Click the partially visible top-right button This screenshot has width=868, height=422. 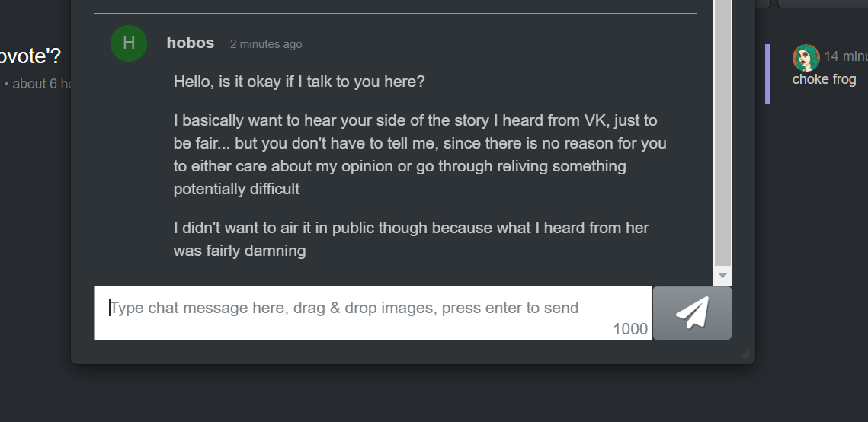822,3
